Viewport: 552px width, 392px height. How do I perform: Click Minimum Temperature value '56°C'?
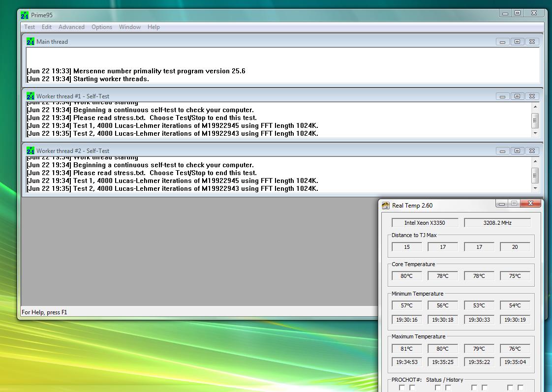[442, 305]
